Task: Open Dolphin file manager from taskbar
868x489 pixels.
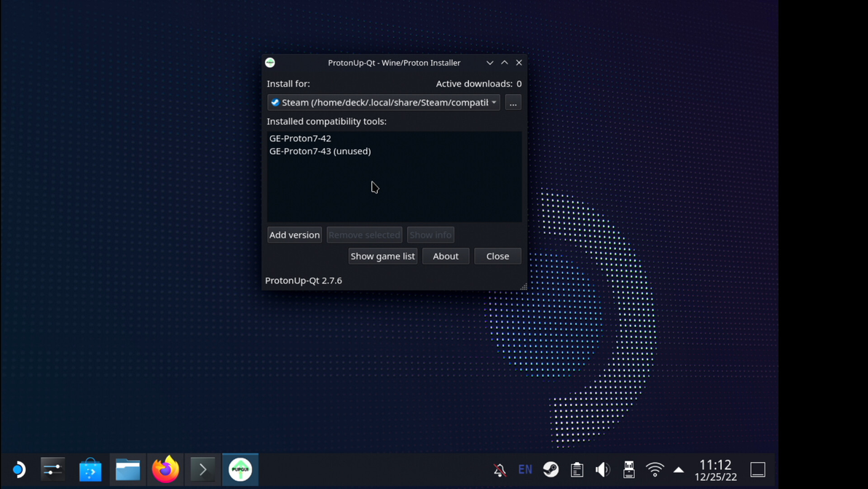Action: [x=128, y=469]
